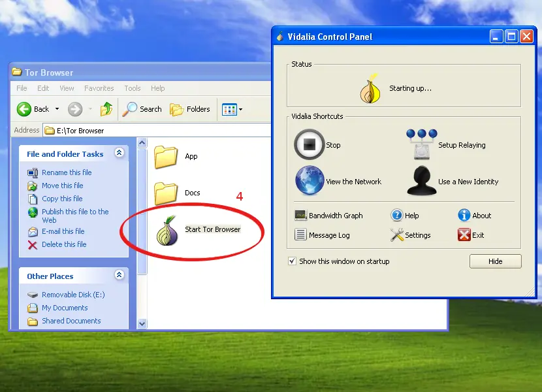Click the My Documents folder icon

click(x=33, y=308)
